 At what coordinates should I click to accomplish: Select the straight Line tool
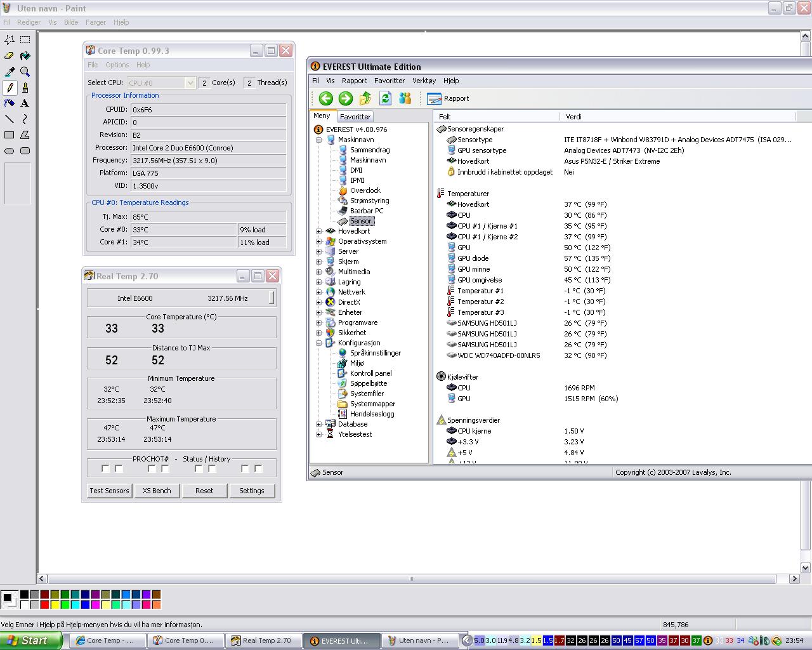pos(10,119)
